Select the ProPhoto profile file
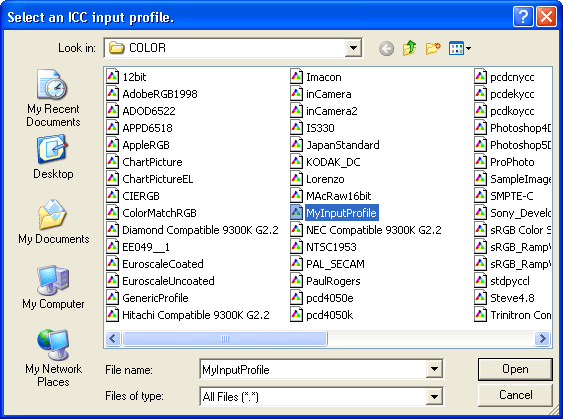The image size is (563, 419). pos(504,162)
